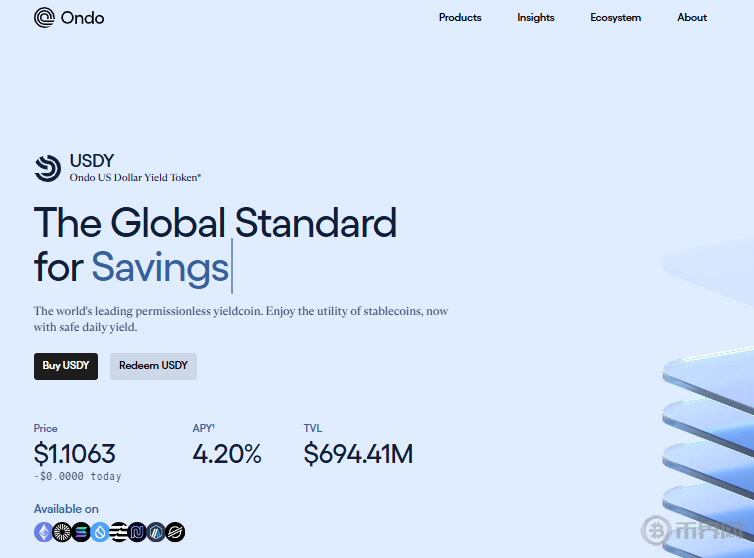This screenshot has width=754, height=558.
Task: Click the Stellar network icon
Action: 176,532
